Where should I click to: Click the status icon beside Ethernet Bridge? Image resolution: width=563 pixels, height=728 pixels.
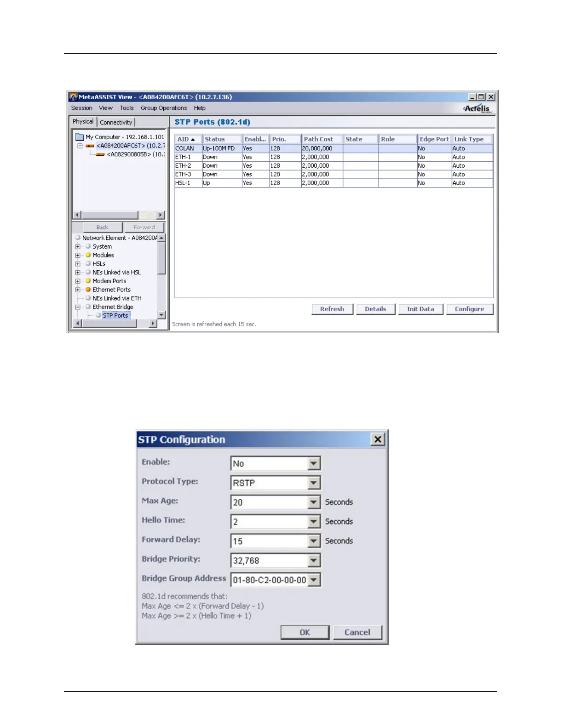tap(88, 307)
